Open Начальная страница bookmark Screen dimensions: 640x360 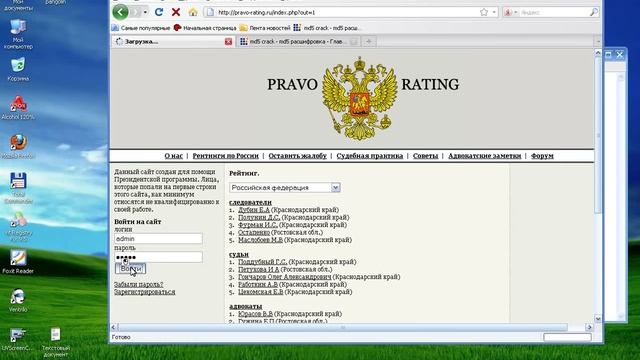(205, 28)
